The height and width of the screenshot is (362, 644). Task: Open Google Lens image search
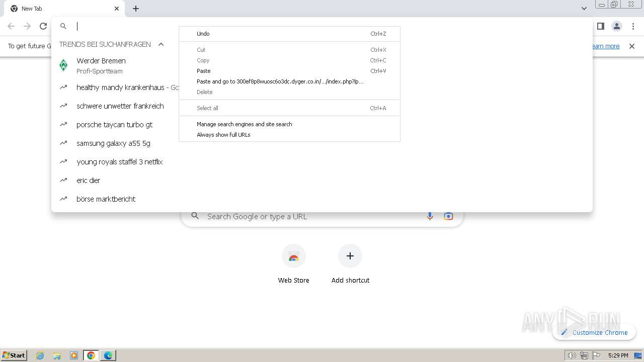tap(448, 216)
